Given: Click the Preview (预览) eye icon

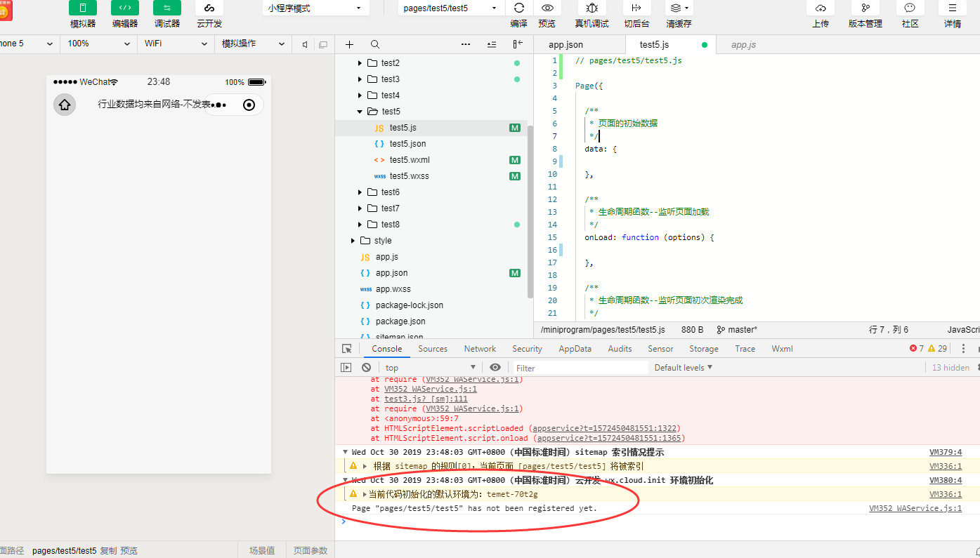Looking at the screenshot, I should (x=547, y=8).
